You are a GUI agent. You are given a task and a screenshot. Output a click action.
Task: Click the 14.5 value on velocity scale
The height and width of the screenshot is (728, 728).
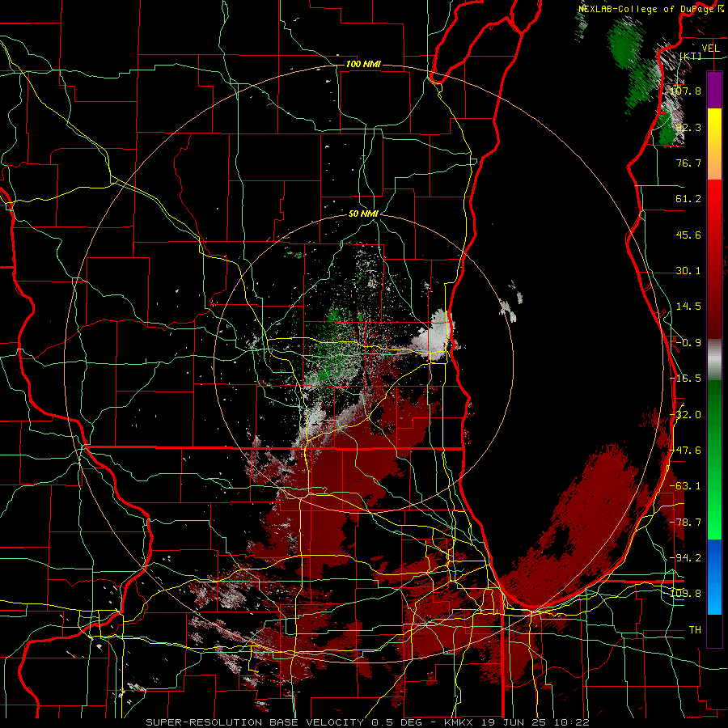(688, 306)
